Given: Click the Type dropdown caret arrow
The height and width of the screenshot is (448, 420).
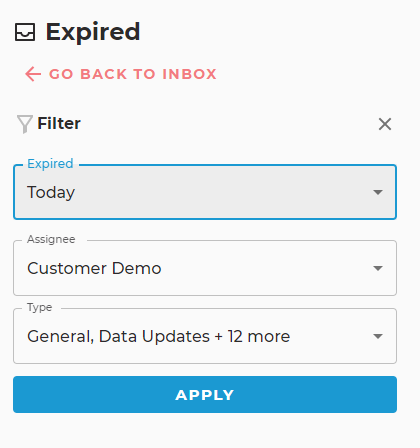Looking at the screenshot, I should (378, 336).
